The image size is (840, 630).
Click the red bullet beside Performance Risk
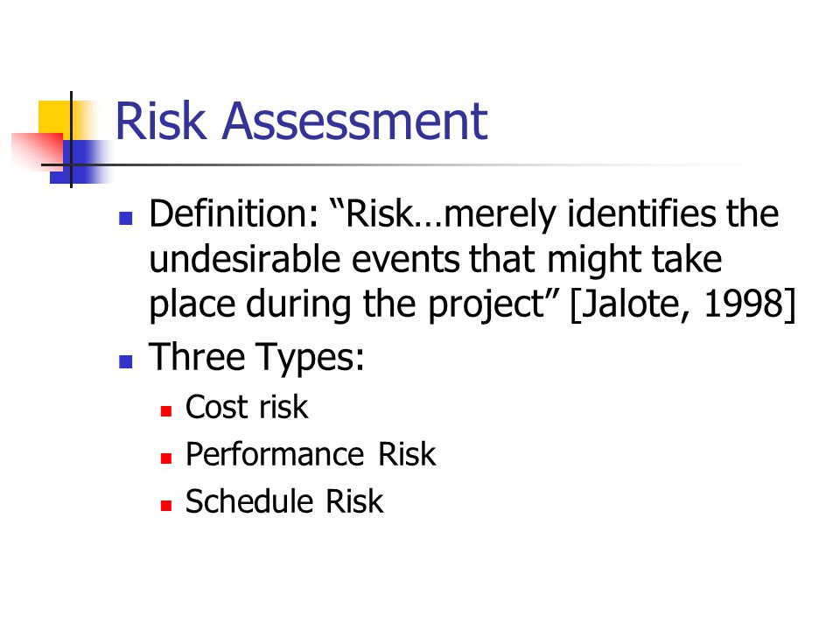[166, 458]
